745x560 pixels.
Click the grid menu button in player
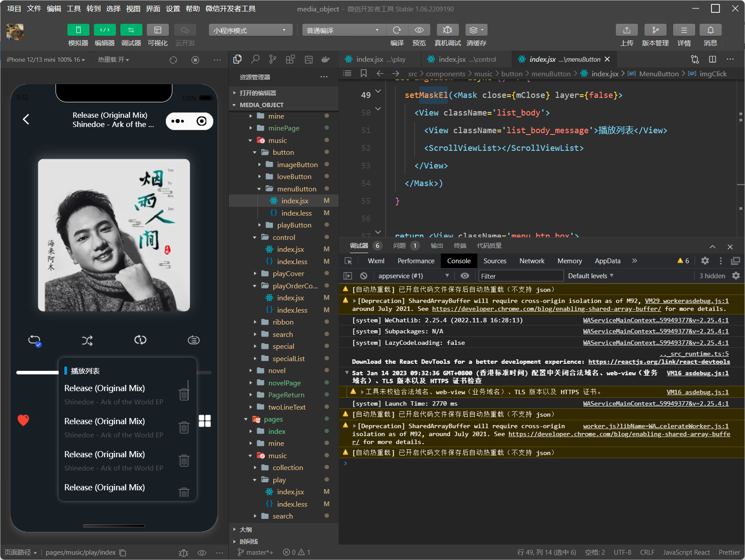coord(205,421)
